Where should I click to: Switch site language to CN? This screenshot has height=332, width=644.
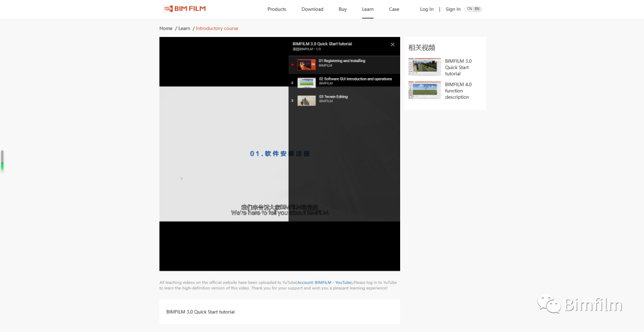(470, 9)
